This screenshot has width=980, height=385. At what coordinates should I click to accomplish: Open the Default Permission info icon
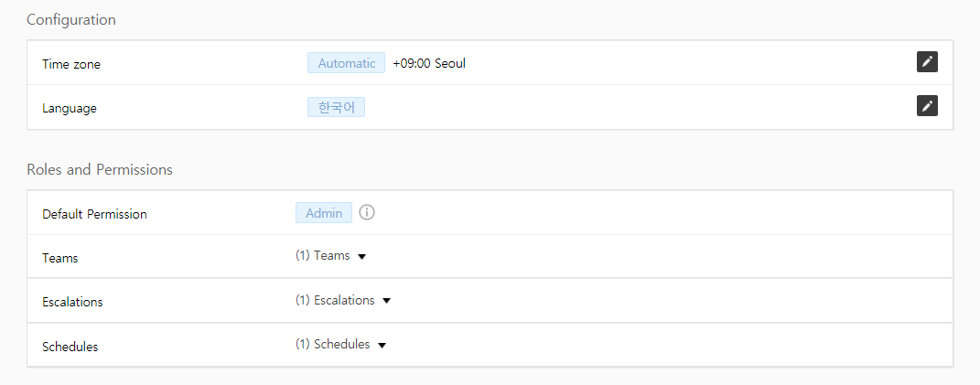point(367,213)
